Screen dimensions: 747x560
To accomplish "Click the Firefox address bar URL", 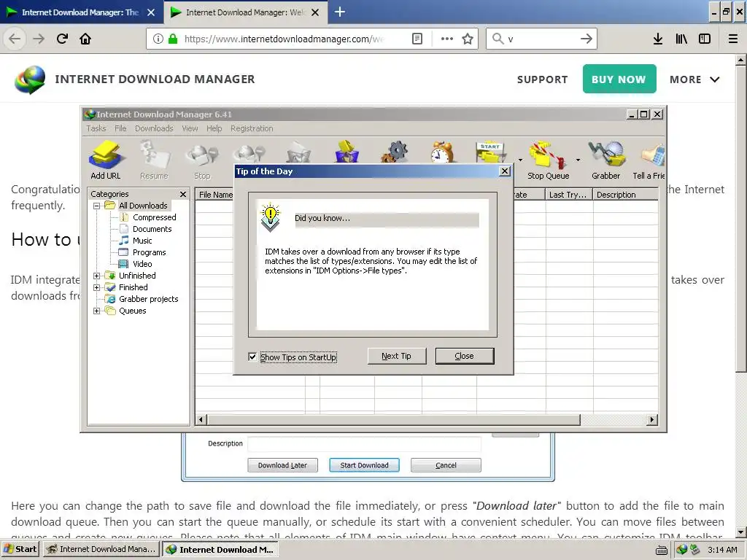I will coord(284,39).
